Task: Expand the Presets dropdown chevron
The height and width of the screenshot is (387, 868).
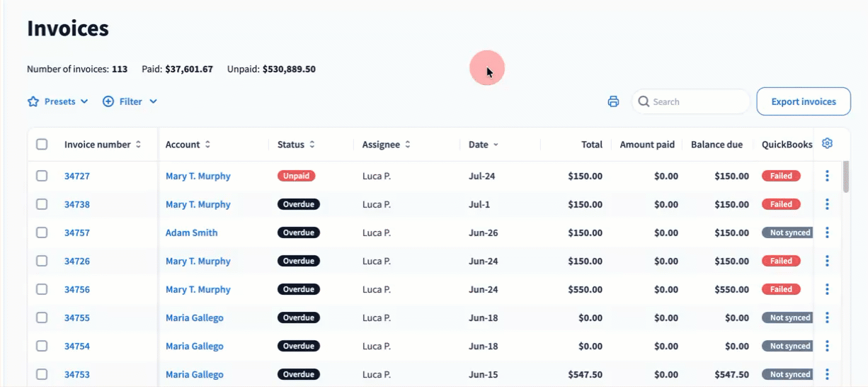Action: click(x=84, y=101)
